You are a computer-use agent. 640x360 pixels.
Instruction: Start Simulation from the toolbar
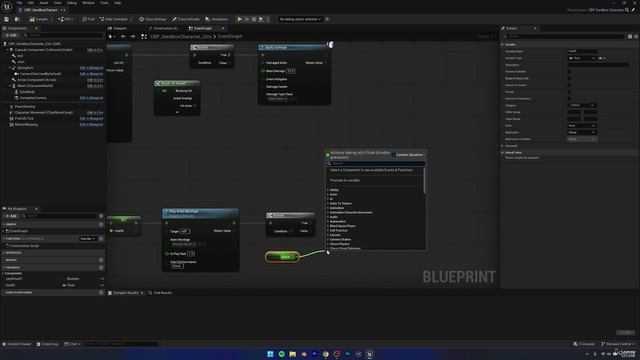tap(217, 19)
